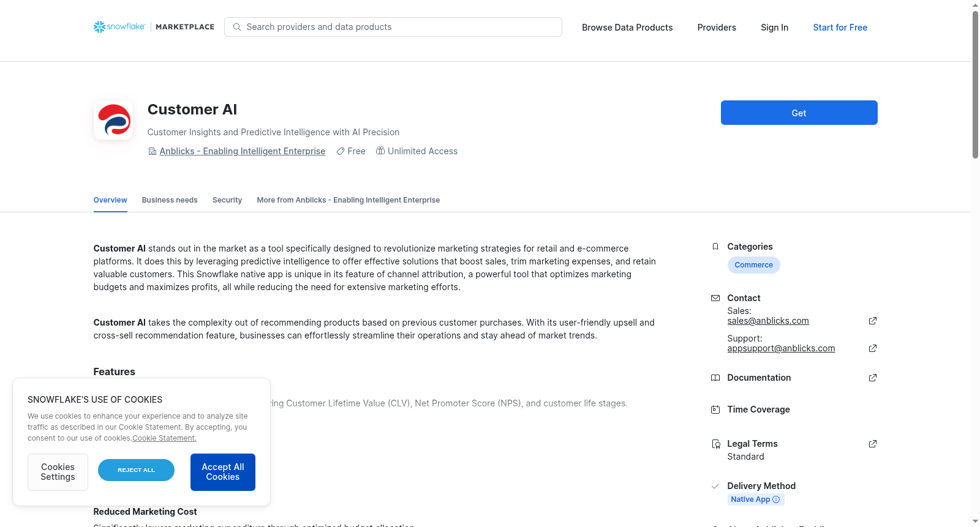Image resolution: width=980 pixels, height=527 pixels.
Task: Reject all cookies
Action: pyautogui.click(x=136, y=470)
